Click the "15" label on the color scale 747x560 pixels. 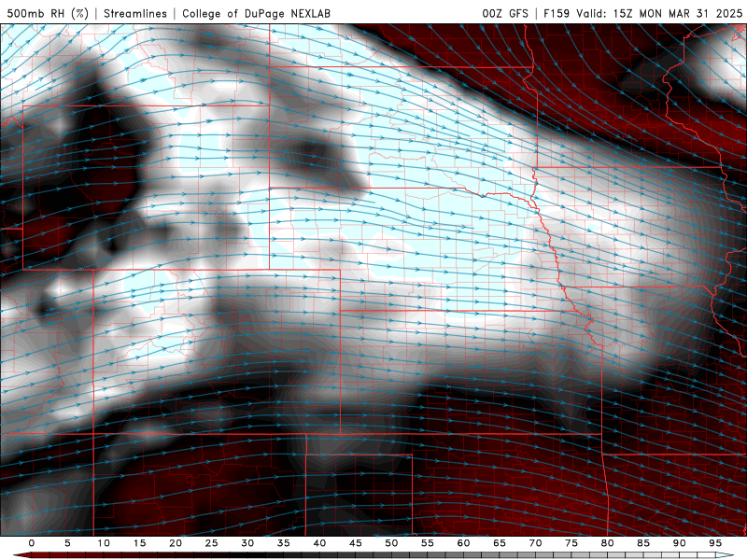(139, 543)
